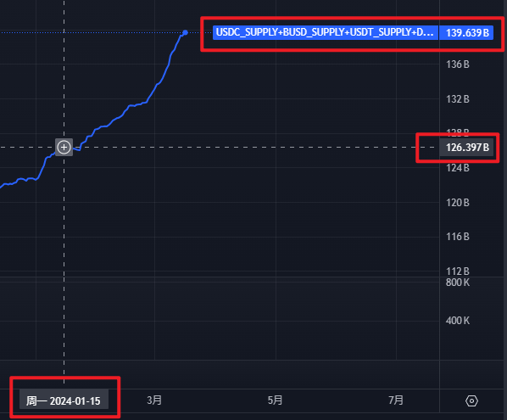Open chart settings hexagon gear icon
The image size is (507, 420).
471,400
